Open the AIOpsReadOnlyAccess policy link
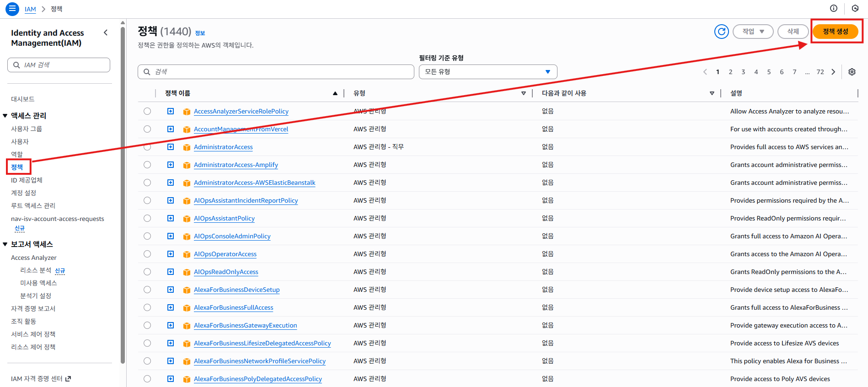 (226, 272)
